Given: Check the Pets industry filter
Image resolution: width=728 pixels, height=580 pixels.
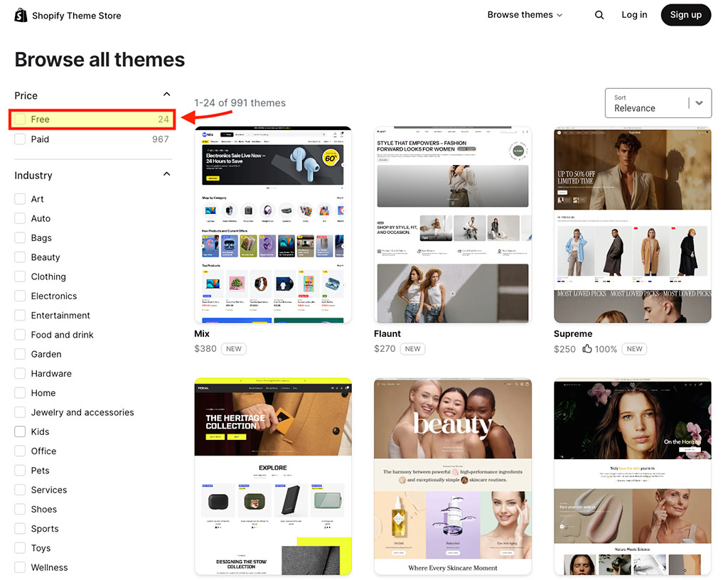Looking at the screenshot, I should coord(21,471).
